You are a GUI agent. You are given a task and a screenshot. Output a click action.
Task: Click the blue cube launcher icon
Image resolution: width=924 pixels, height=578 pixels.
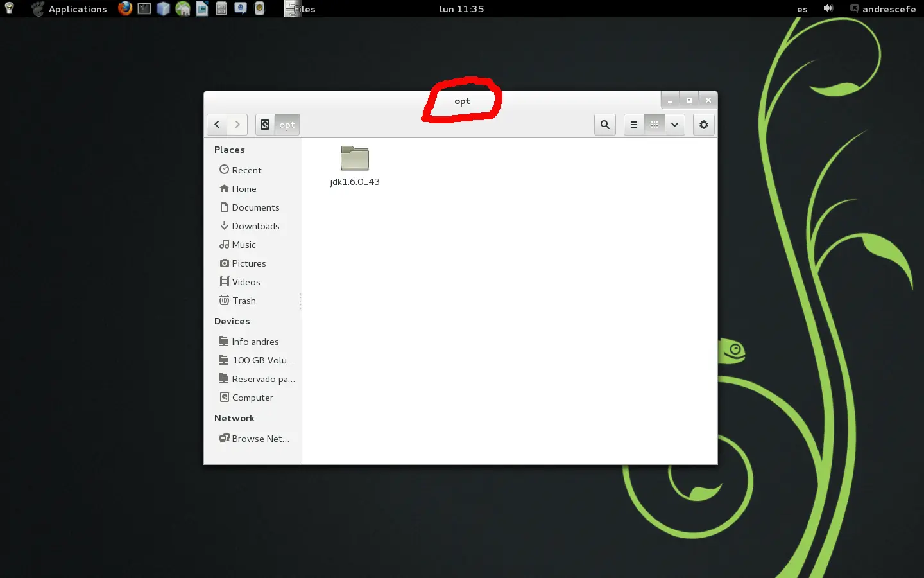[164, 8]
